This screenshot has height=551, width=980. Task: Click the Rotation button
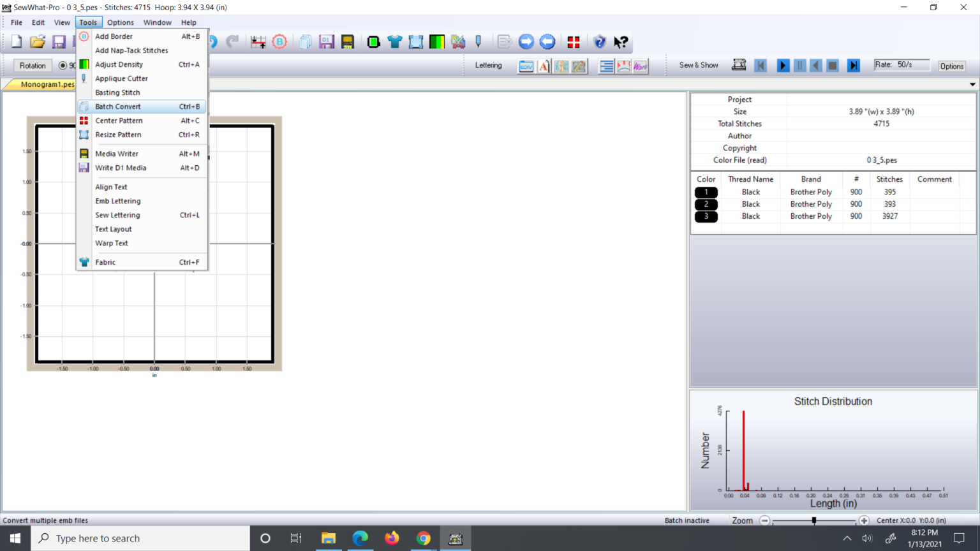point(33,66)
